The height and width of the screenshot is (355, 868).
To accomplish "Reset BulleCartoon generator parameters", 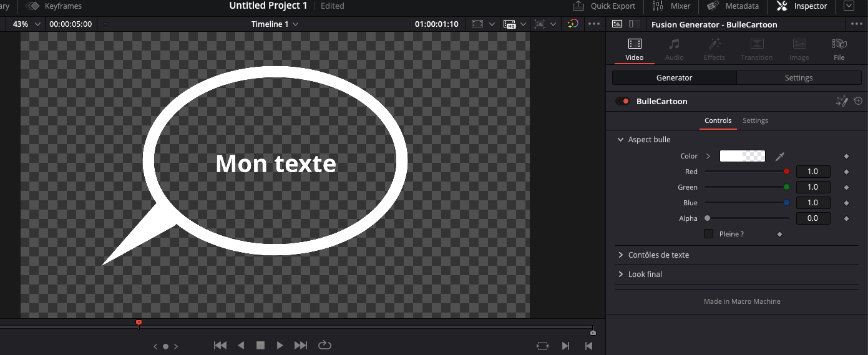I will tap(858, 101).
